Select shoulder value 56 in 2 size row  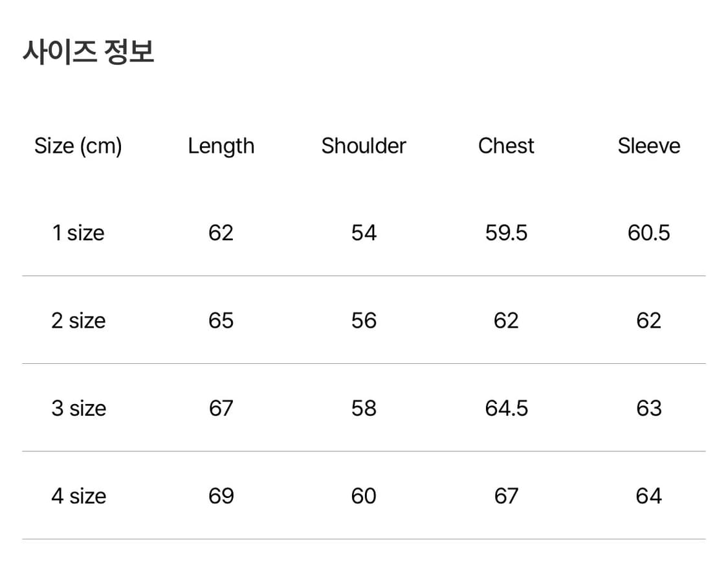click(364, 321)
